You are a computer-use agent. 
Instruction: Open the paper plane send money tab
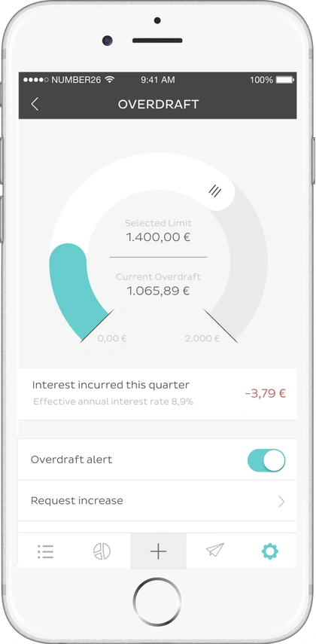click(215, 551)
